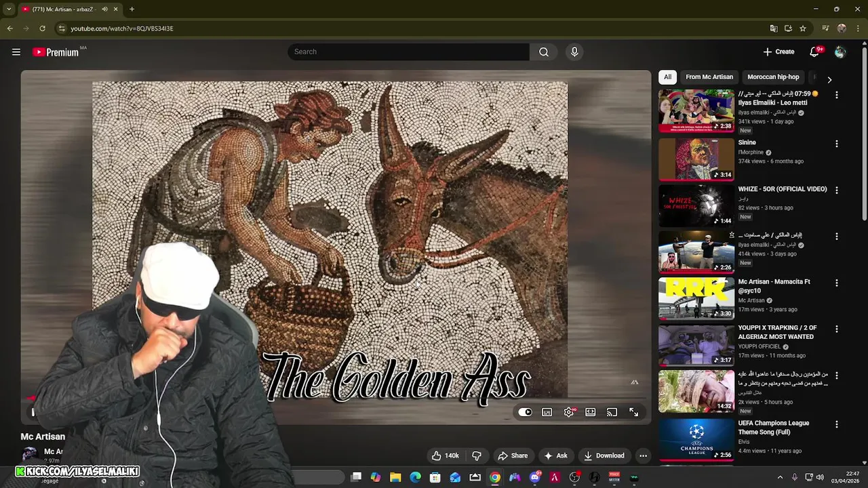868x488 pixels.
Task: Open options menu for Ilyas Elmaliki Leo metti
Action: tap(837, 96)
